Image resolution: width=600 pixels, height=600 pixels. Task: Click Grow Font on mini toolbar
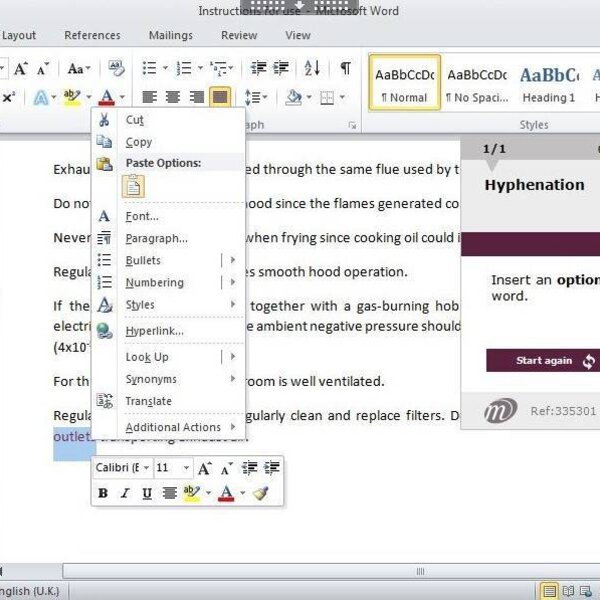pos(205,468)
